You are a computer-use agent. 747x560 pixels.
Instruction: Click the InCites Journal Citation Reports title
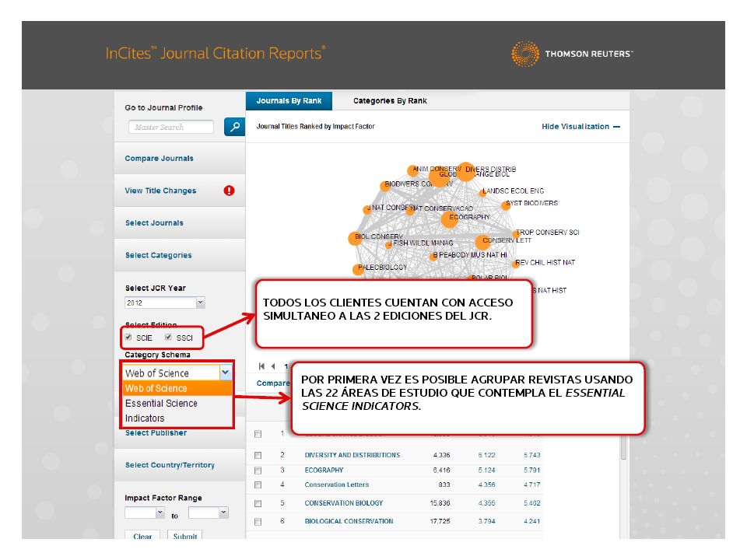tap(216, 53)
